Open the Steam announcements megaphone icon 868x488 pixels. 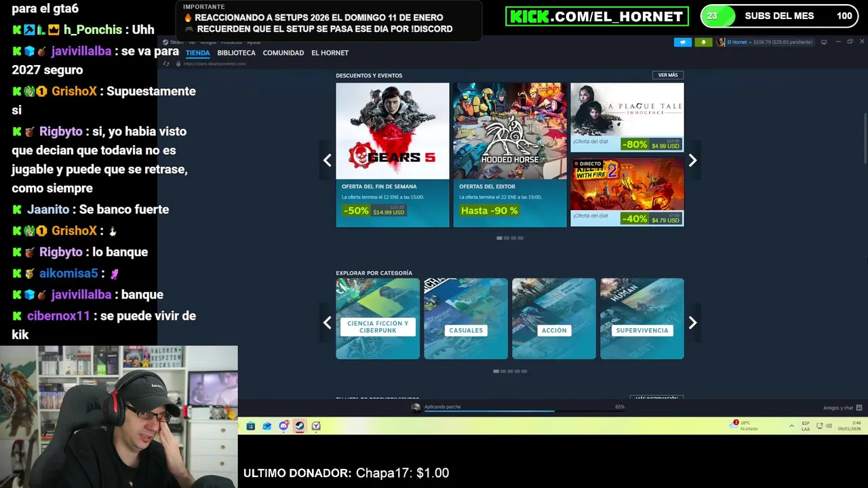(x=682, y=42)
